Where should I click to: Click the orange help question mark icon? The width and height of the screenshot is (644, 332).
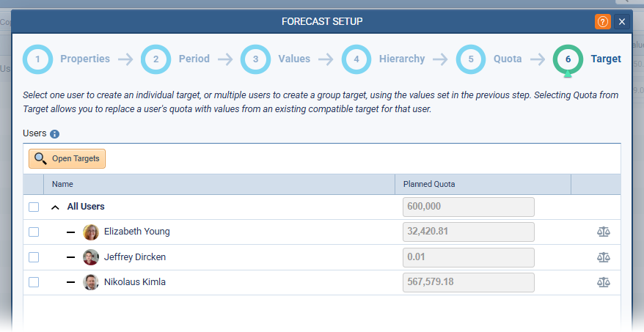click(602, 21)
